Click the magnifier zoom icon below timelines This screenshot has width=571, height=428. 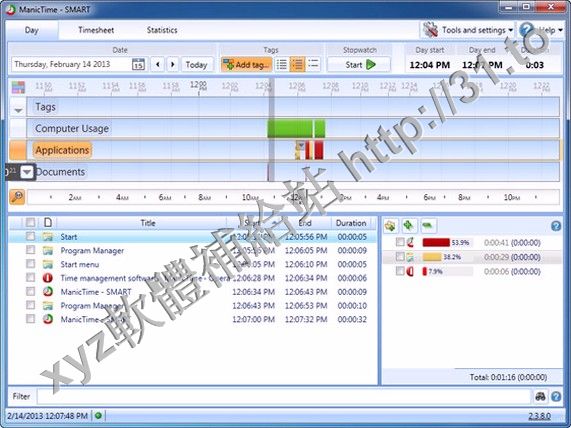coord(17,197)
